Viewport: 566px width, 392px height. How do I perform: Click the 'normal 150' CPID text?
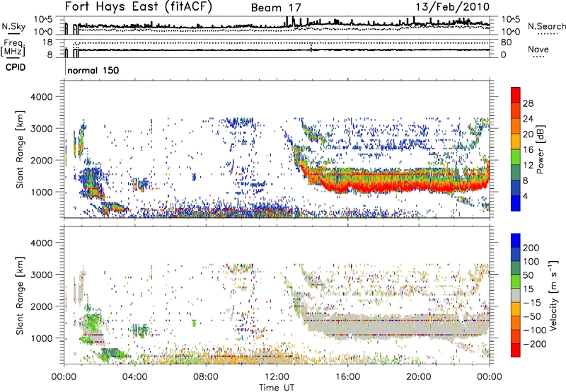(93, 70)
